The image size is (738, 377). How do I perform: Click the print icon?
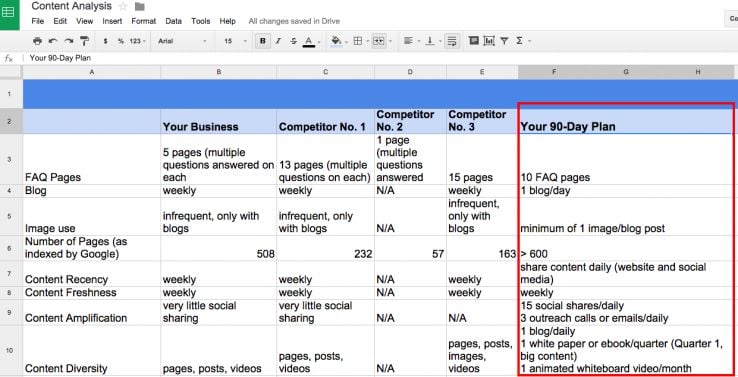(37, 41)
